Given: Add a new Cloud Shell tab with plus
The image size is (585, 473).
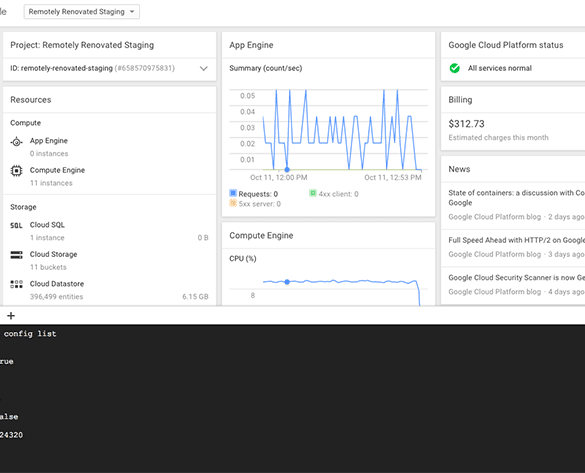Looking at the screenshot, I should point(11,316).
